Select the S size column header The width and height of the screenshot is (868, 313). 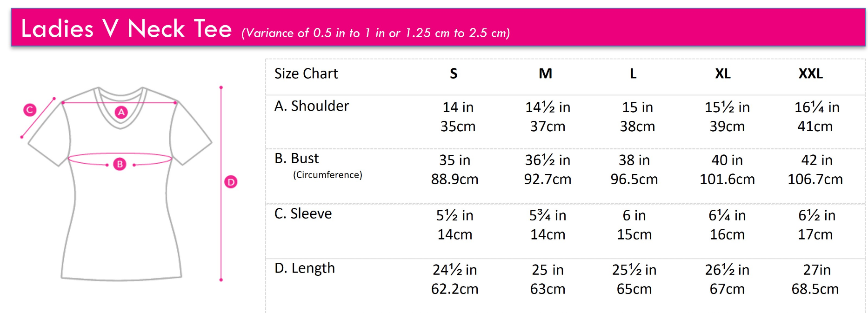(x=454, y=73)
